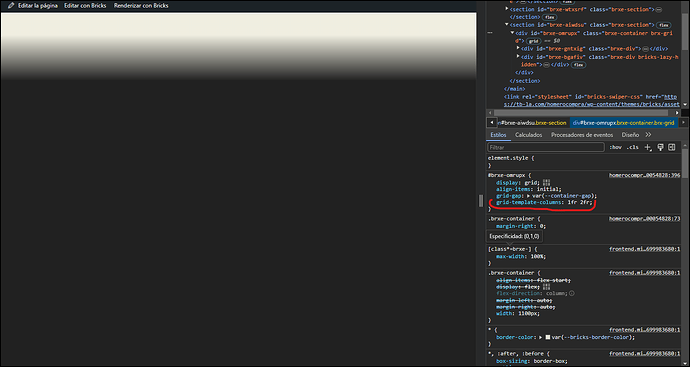Select the #brxe-aiwdsu.brxe-section breadcrumb
The width and height of the screenshot is (690, 367).
pos(533,123)
